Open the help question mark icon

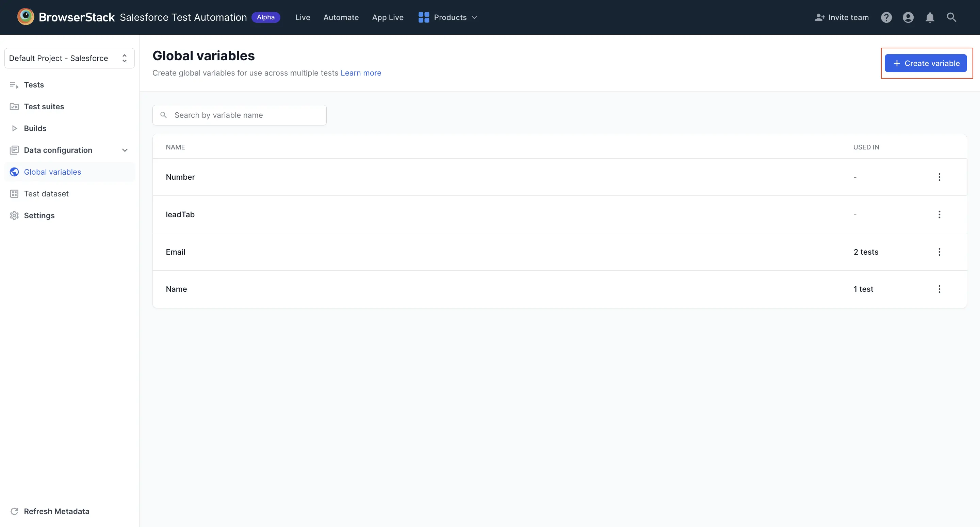click(x=886, y=17)
